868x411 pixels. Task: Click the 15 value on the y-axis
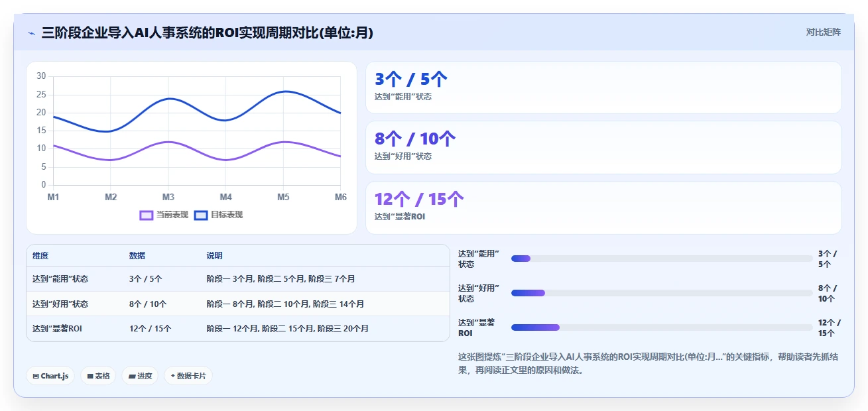pyautogui.click(x=41, y=131)
